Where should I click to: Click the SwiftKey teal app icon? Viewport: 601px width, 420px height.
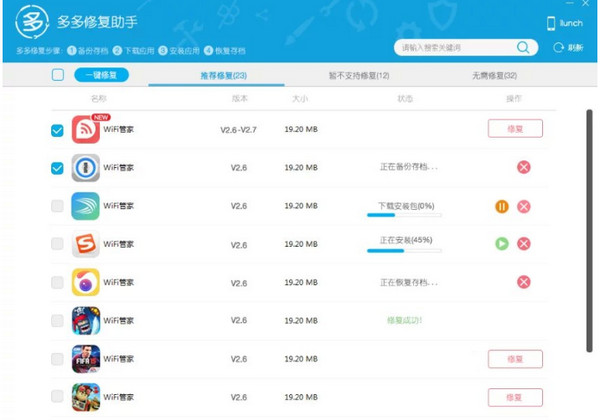click(86, 206)
